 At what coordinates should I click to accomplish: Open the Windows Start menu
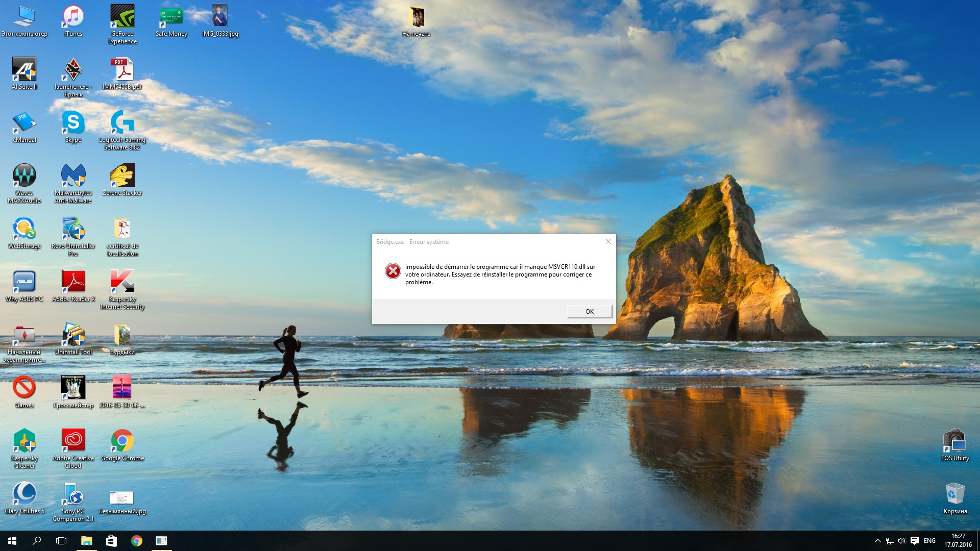pyautogui.click(x=12, y=541)
